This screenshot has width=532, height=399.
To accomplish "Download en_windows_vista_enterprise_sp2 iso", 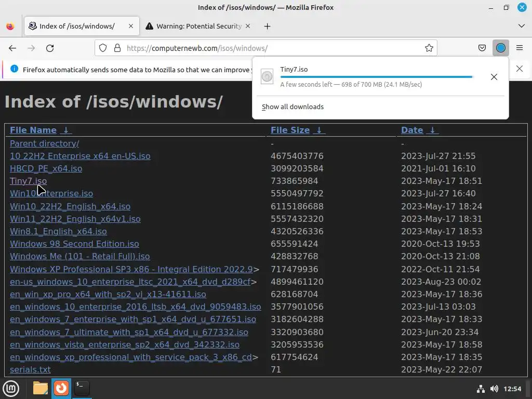I will click(125, 345).
